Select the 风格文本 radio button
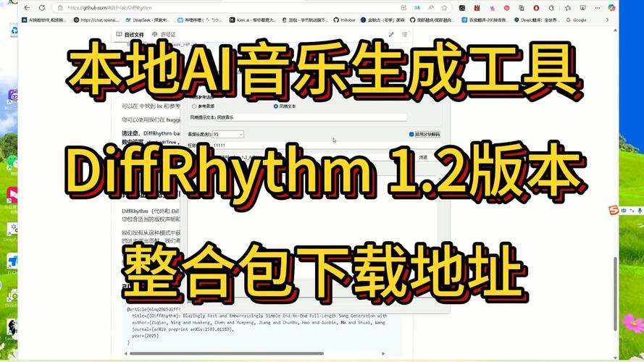The height and width of the screenshot is (362, 644). click(x=275, y=106)
